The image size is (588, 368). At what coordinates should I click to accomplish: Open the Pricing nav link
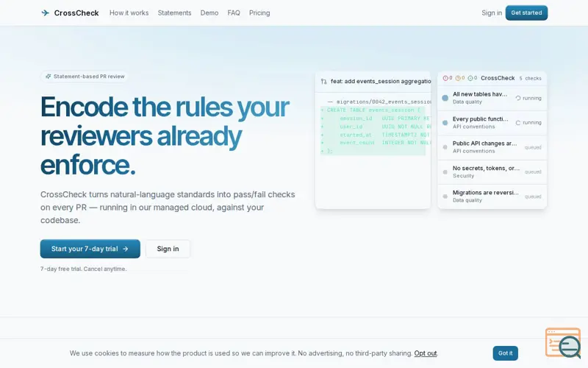click(259, 13)
